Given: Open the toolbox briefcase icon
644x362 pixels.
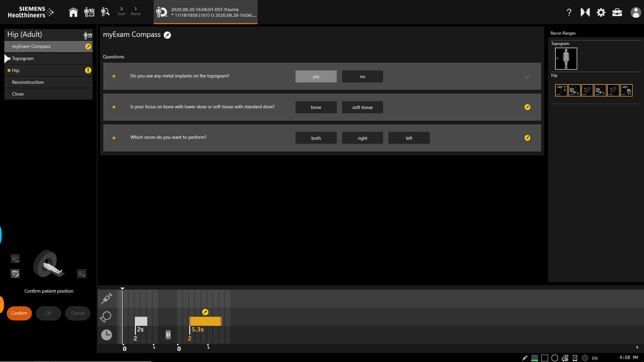Looking at the screenshot, I should point(617,12).
